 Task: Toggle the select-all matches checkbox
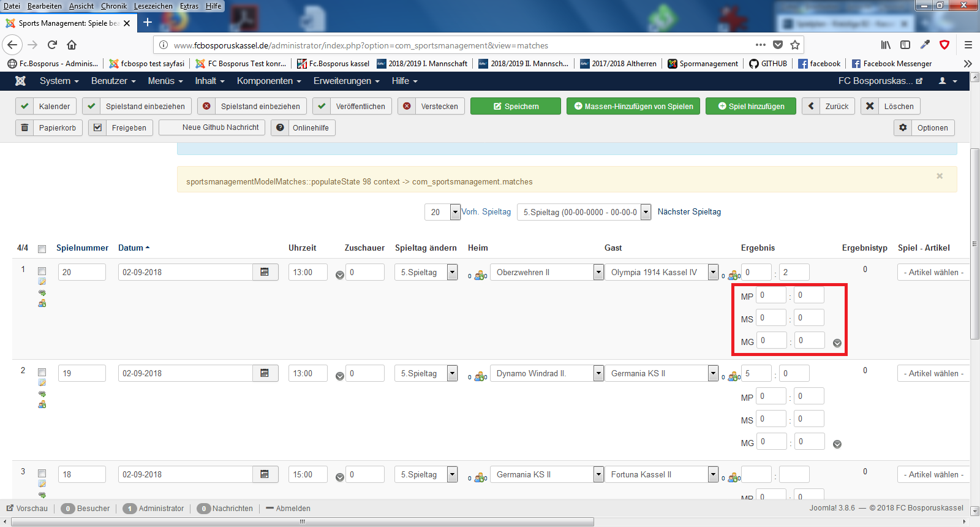coord(42,249)
